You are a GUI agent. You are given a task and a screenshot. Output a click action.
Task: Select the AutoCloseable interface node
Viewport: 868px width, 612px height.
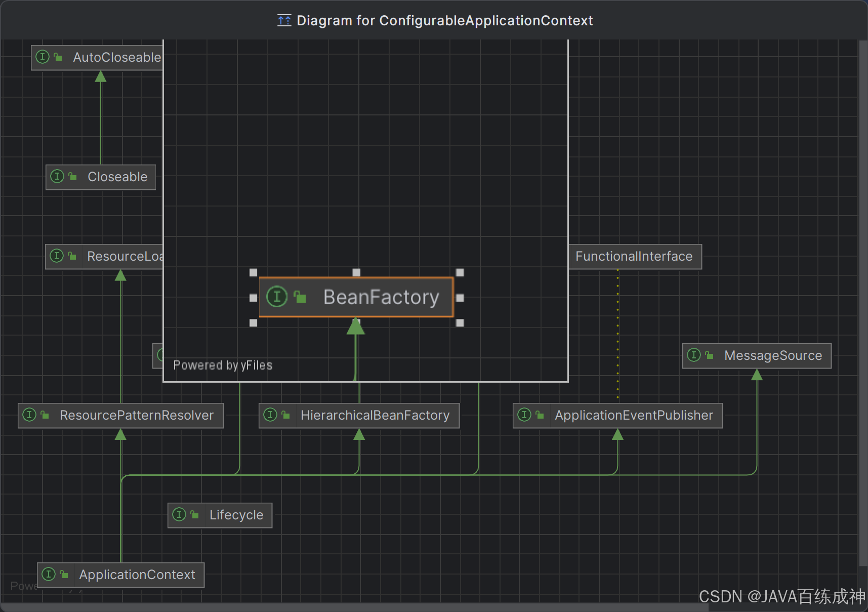coord(97,57)
